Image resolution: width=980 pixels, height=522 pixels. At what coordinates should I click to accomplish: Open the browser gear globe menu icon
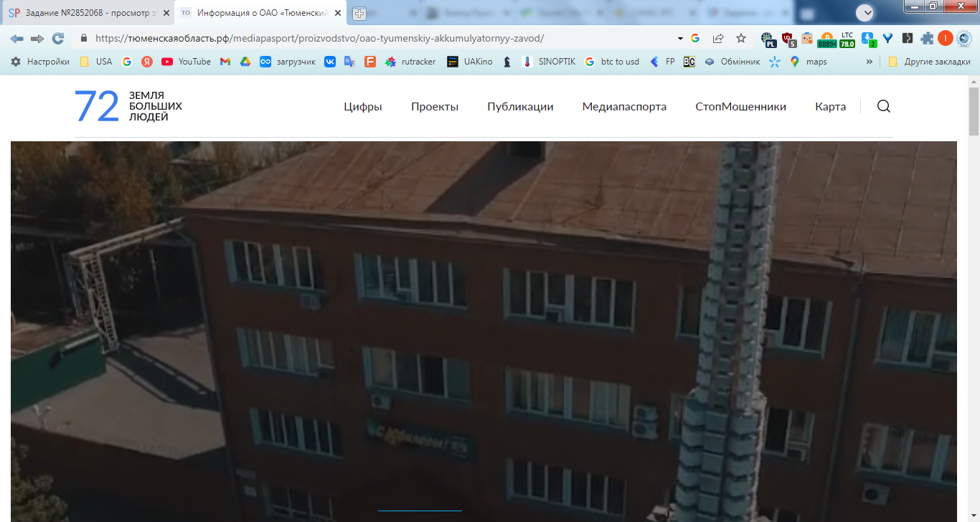(963, 38)
